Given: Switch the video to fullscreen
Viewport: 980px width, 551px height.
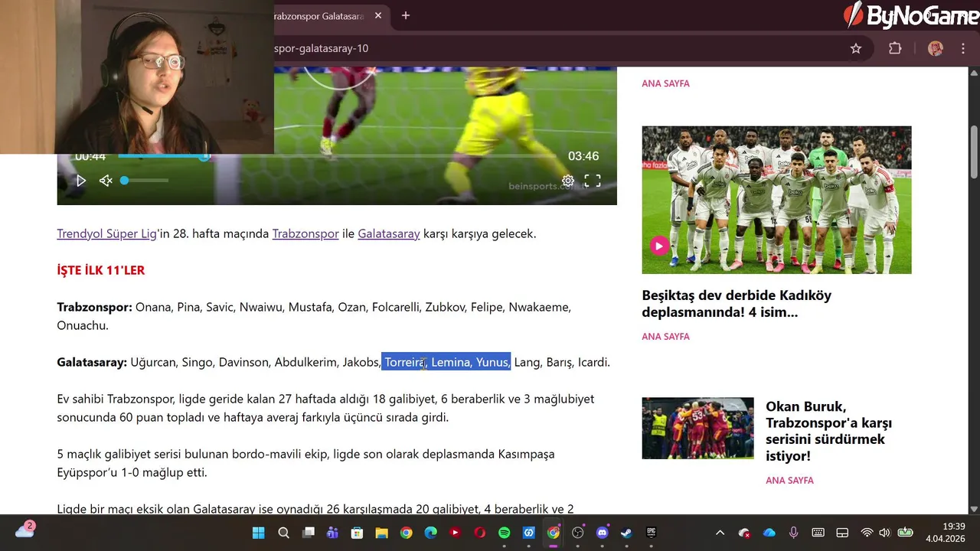Looking at the screenshot, I should 593,181.
